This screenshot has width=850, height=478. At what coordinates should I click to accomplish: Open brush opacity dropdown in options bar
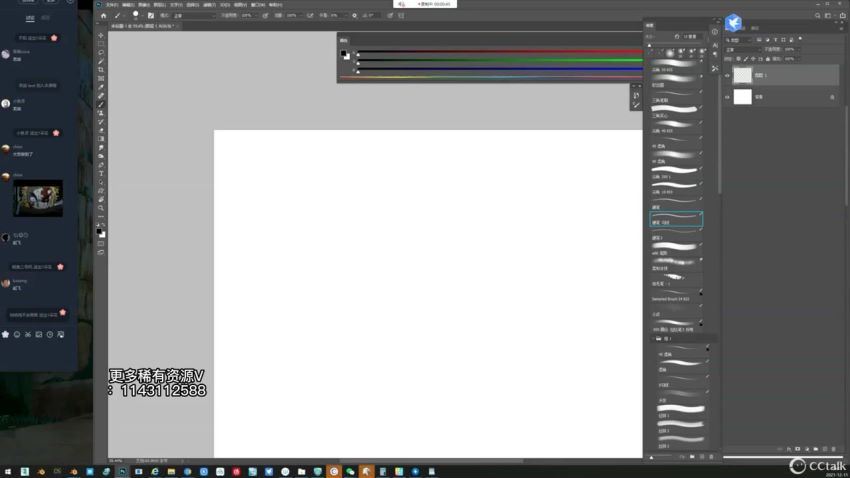(255, 16)
